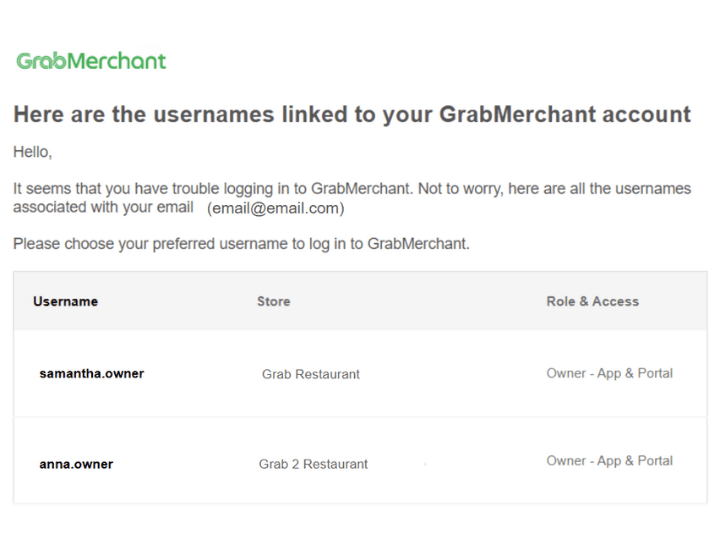
Task: Click the 'Please choose your preferred username' sentence
Action: pos(241,244)
